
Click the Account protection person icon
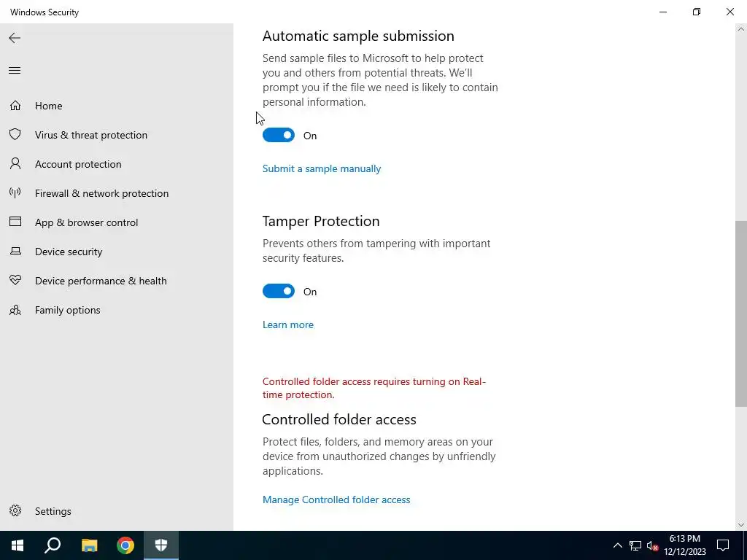15,164
